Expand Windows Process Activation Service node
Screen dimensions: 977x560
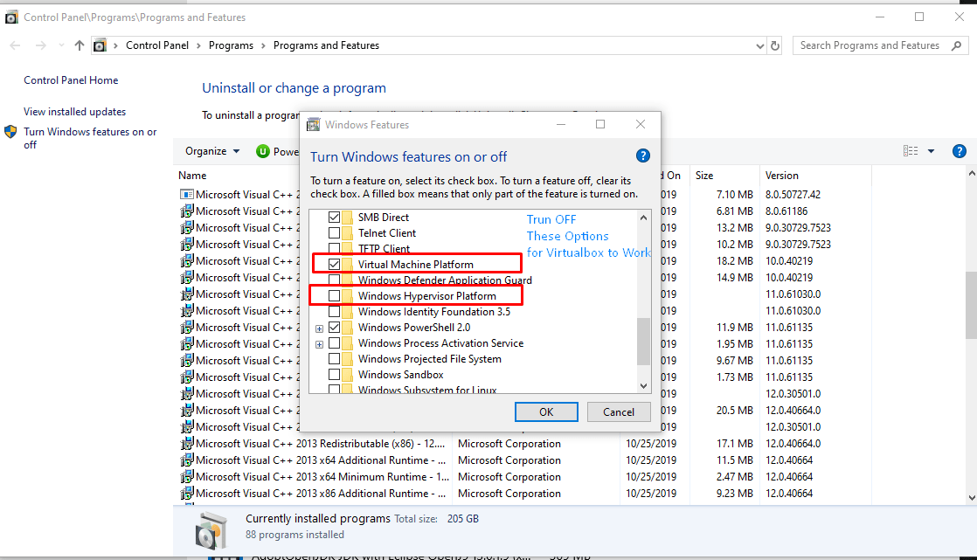point(320,343)
